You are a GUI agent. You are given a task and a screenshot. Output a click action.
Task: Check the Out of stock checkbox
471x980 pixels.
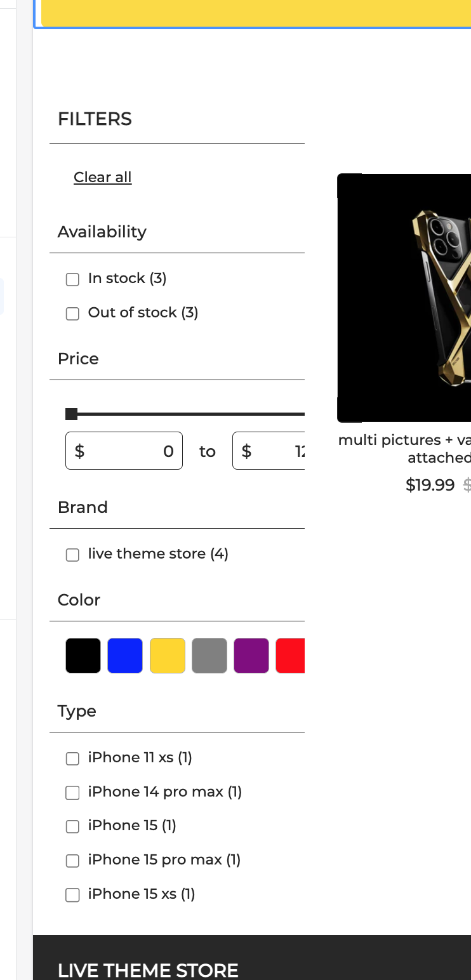pos(72,313)
